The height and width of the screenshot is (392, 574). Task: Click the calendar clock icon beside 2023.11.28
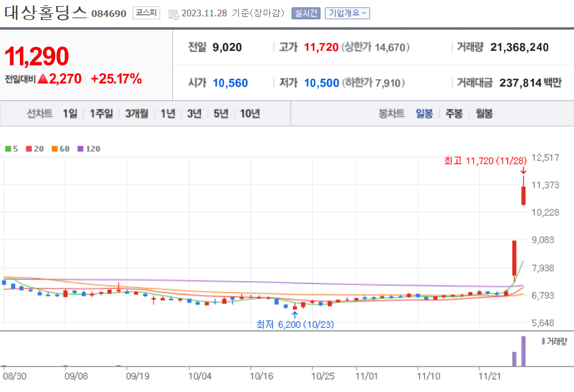coord(174,15)
